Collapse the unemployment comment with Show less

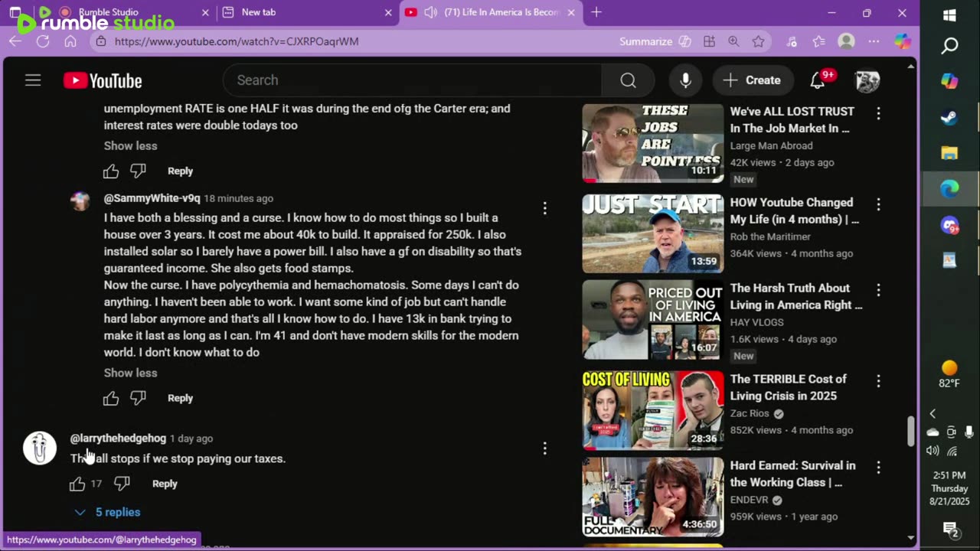(131, 145)
